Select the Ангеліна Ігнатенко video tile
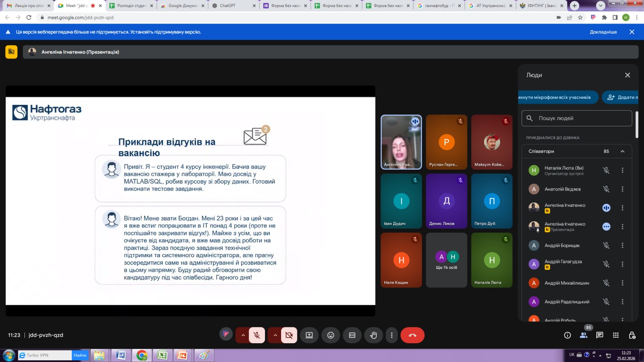 401,142
